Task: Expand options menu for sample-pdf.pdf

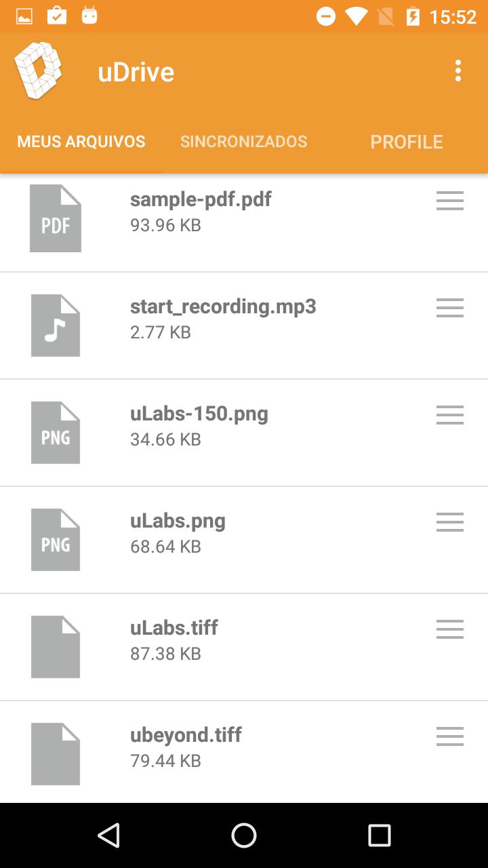Action: (450, 201)
